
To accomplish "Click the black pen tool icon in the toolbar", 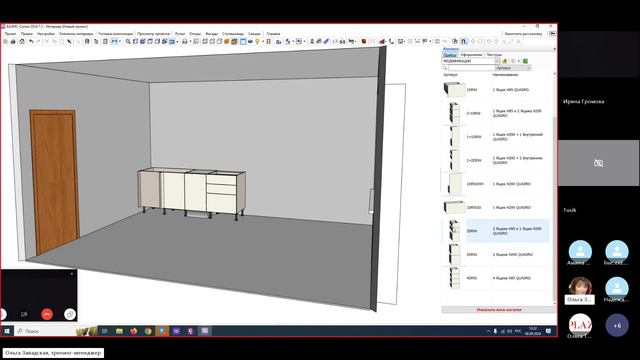I will [69, 42].
